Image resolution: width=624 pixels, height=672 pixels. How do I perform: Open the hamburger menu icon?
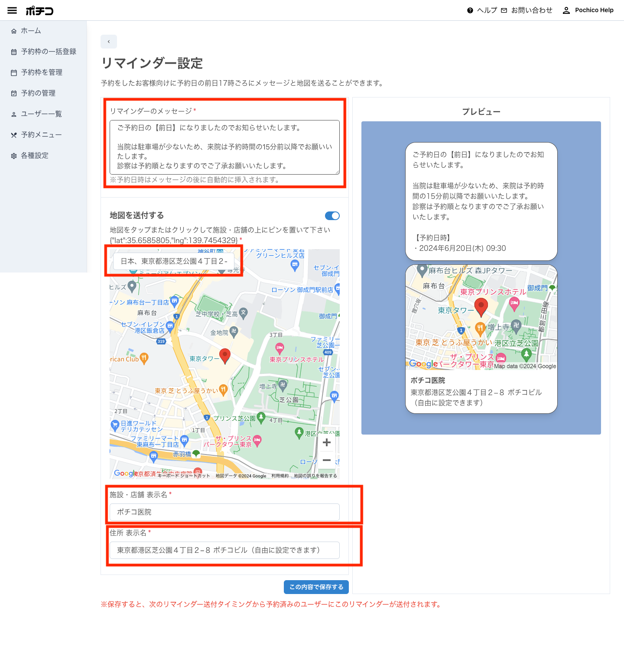pyautogui.click(x=12, y=10)
